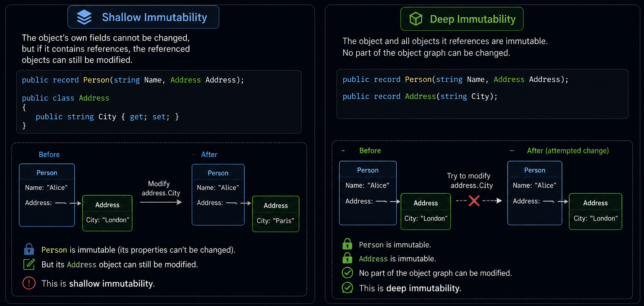Click the 'public record Person' code line in the Deep panel
644x306 pixels.
[456, 80]
